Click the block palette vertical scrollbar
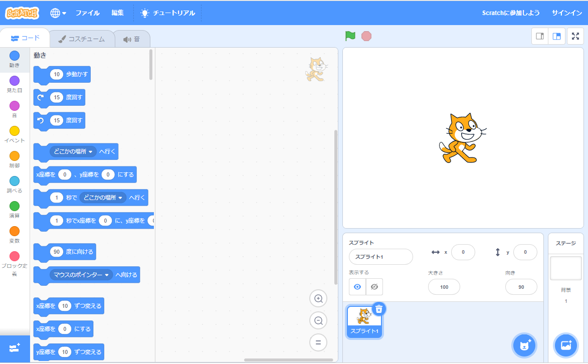Screen dimensions: 588x364 [151, 65]
